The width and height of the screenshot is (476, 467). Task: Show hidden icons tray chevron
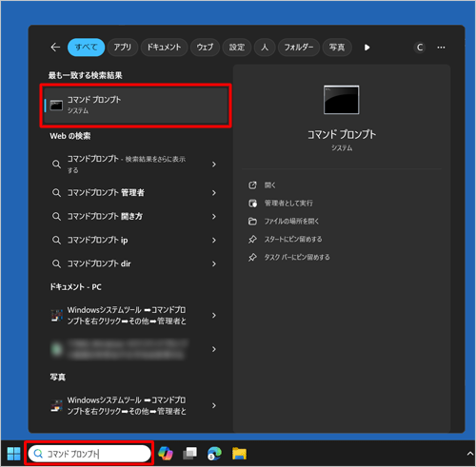[x=470, y=454]
